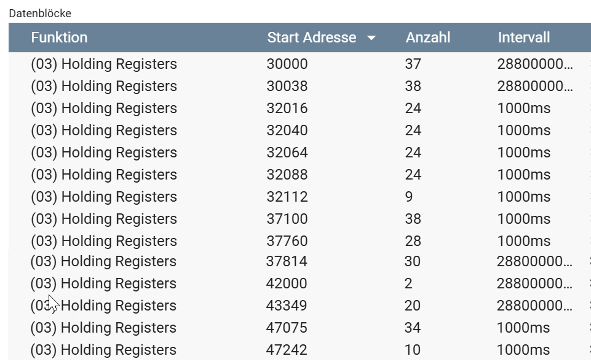Select the Holding Registers row for 47075
The width and height of the screenshot is (591, 364).
pyautogui.click(x=103, y=328)
